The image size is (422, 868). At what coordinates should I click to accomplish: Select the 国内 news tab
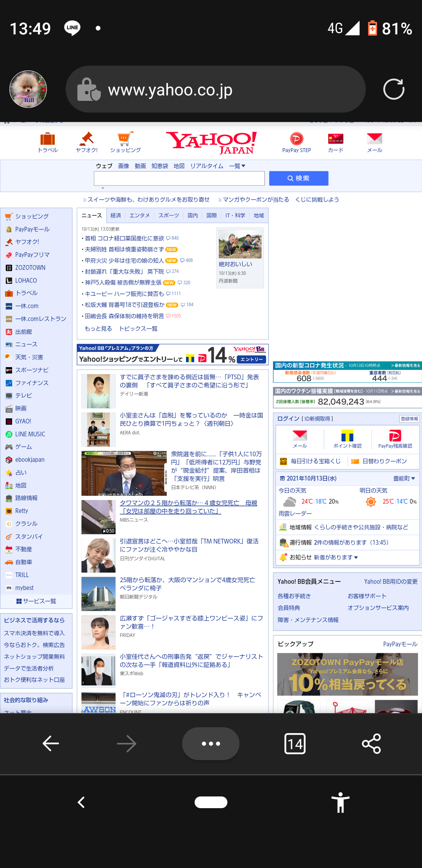coord(193,215)
